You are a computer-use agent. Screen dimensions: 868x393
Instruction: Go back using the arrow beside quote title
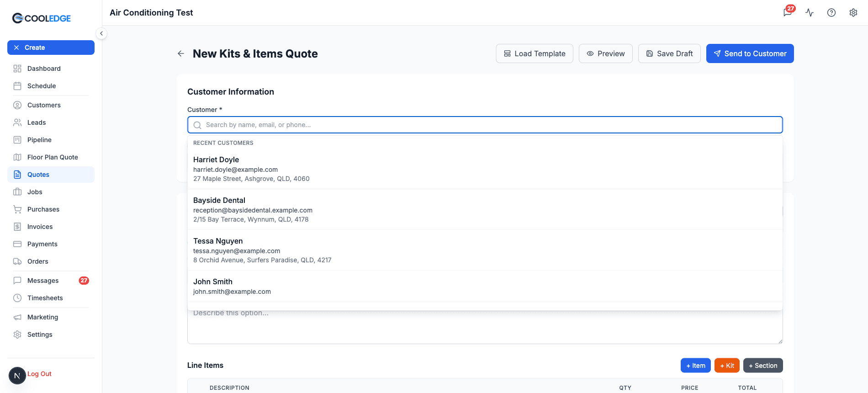coord(181,53)
